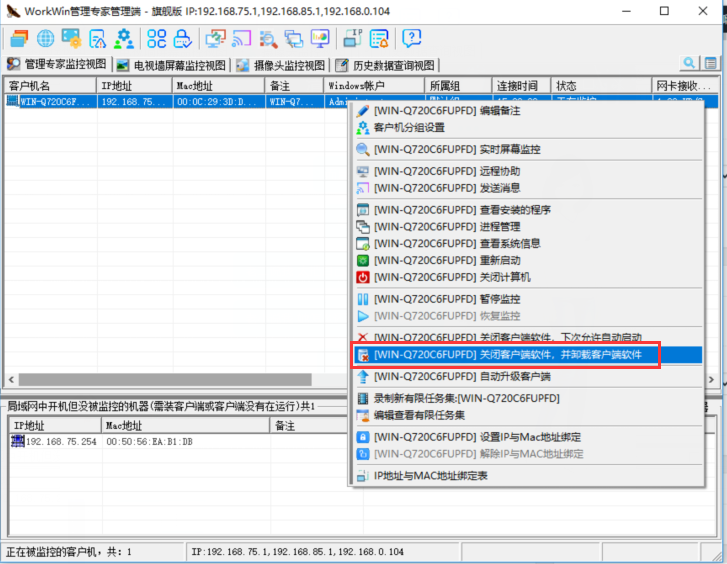727x564 pixels.
Task: Open the user group settings gear icon
Action: click(124, 38)
